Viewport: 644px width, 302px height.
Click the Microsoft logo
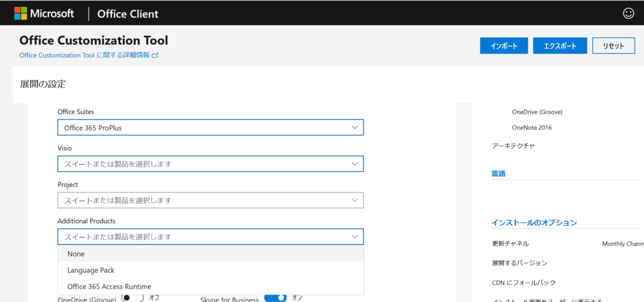tap(43, 14)
